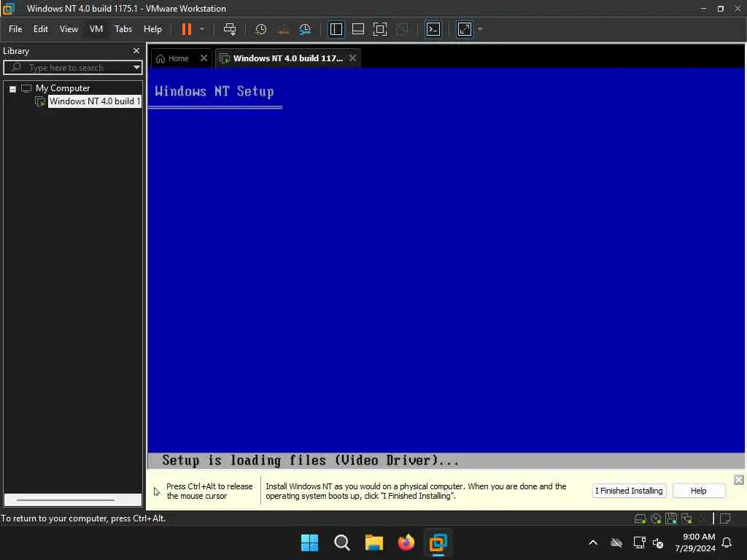Open the clock and date flyout
Screen dimensions: 747x560
click(x=695, y=542)
